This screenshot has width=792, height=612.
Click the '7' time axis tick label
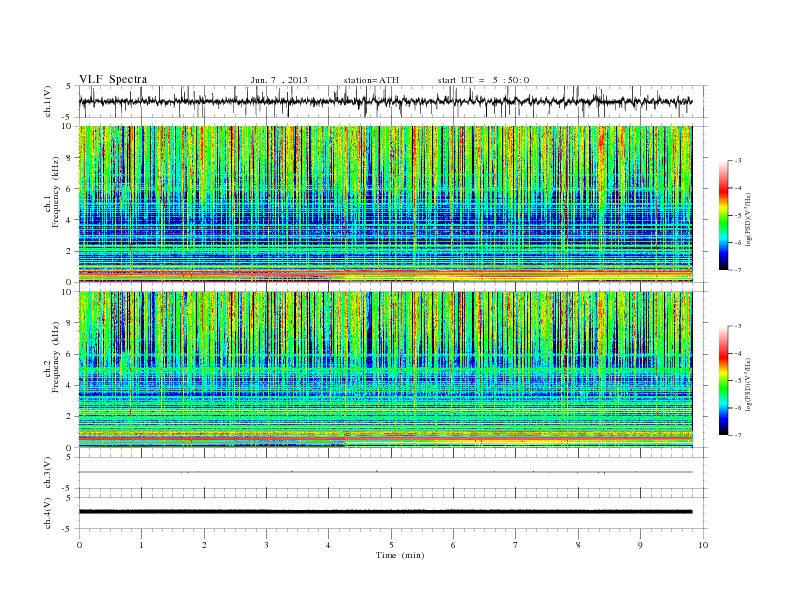click(x=516, y=545)
